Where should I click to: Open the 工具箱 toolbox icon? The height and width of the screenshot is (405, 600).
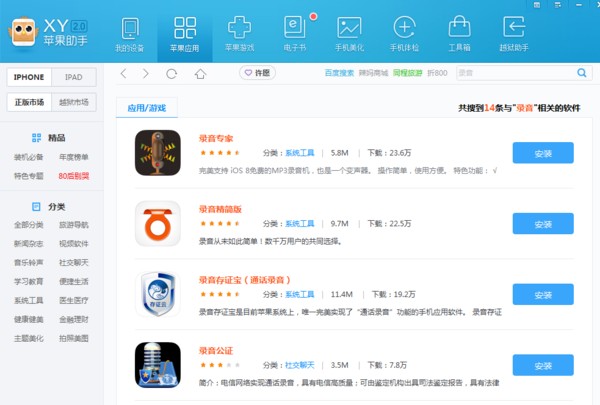click(459, 26)
